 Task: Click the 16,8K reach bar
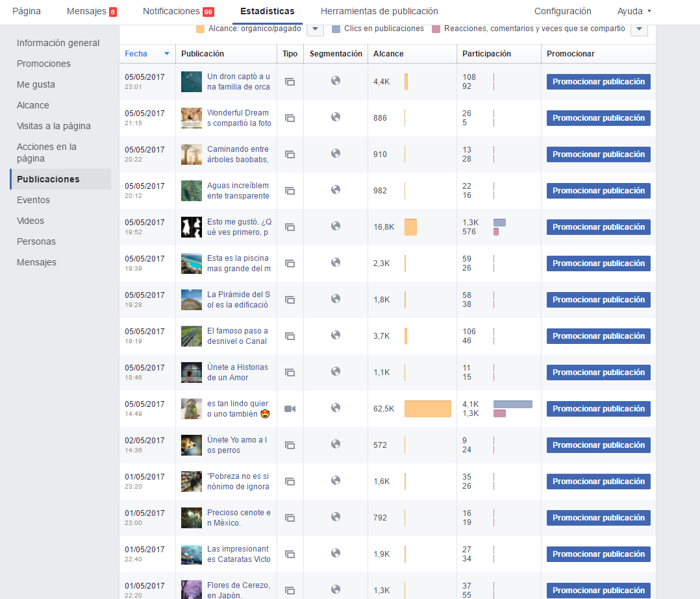pos(410,227)
